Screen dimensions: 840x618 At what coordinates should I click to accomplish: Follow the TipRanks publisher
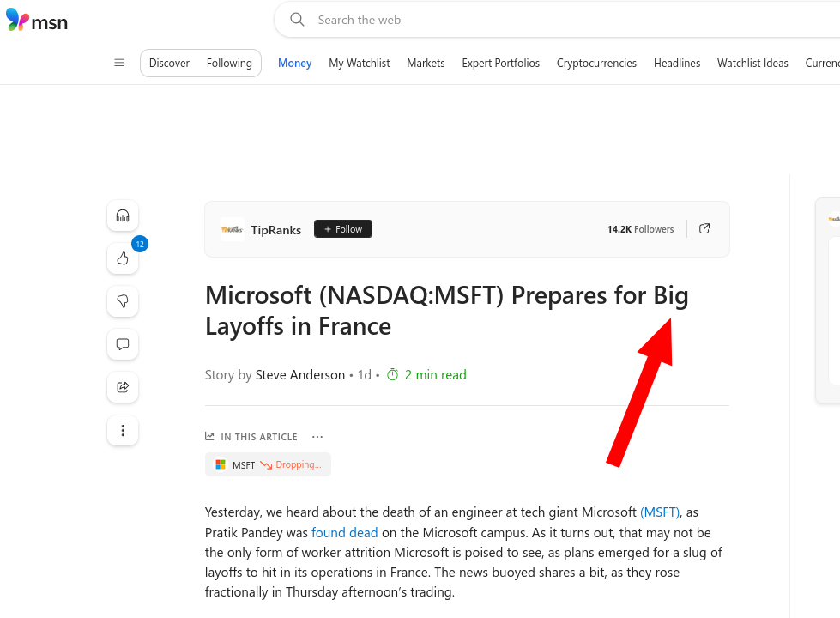[342, 228]
